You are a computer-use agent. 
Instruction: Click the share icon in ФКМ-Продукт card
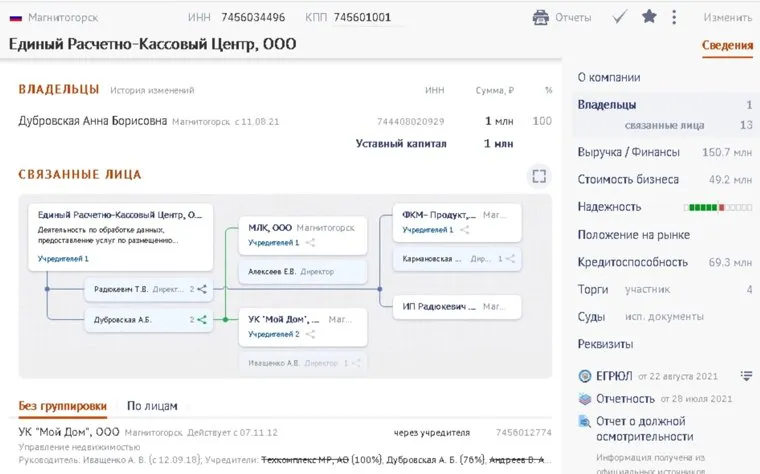(x=466, y=229)
